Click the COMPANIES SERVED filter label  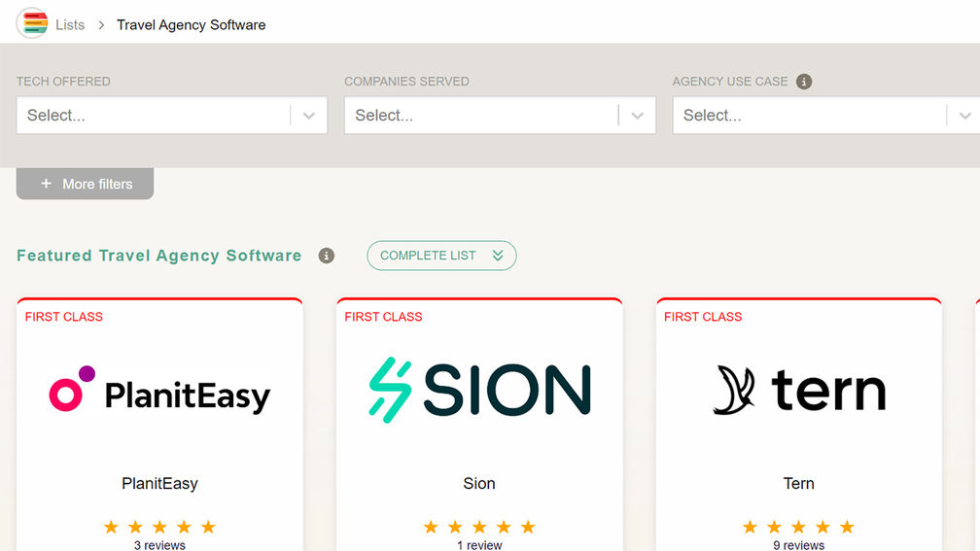(x=406, y=82)
